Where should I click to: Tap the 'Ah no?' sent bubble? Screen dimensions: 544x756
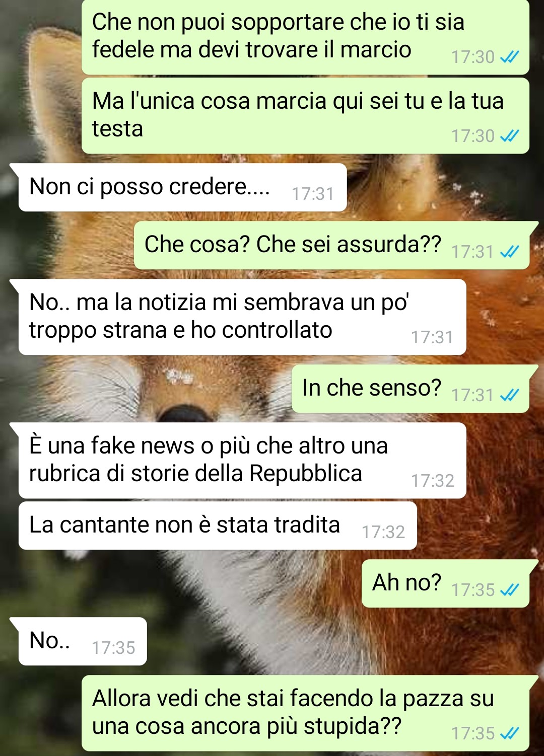click(x=446, y=583)
